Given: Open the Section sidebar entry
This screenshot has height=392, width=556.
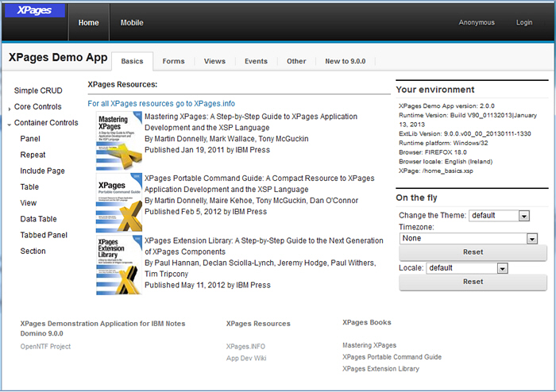Looking at the screenshot, I should click(x=33, y=251).
